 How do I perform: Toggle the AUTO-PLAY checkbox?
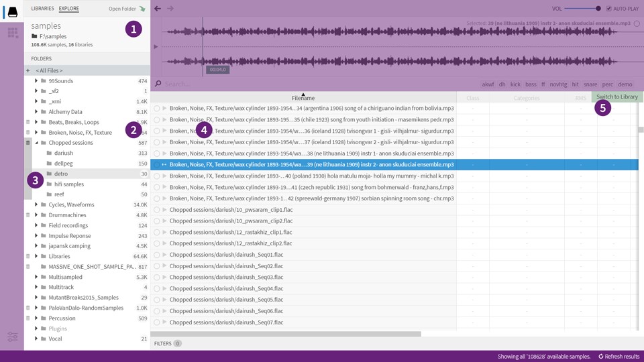pyautogui.click(x=608, y=9)
